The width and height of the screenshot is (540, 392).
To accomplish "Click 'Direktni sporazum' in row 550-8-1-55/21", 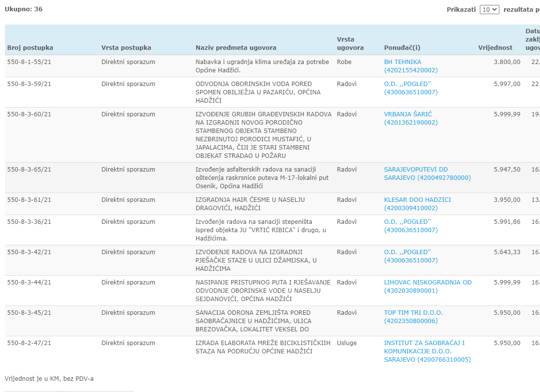I will tap(128, 62).
